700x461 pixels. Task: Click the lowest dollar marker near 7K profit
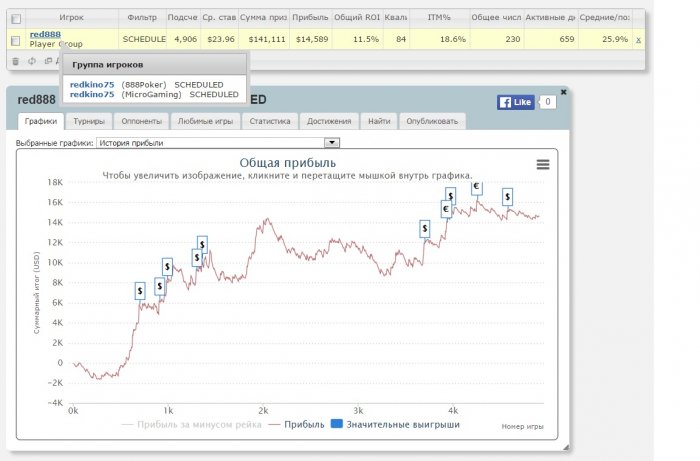[140, 291]
